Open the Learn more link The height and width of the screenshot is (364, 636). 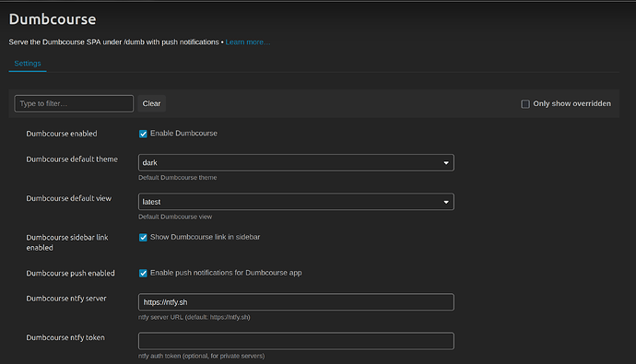(248, 42)
